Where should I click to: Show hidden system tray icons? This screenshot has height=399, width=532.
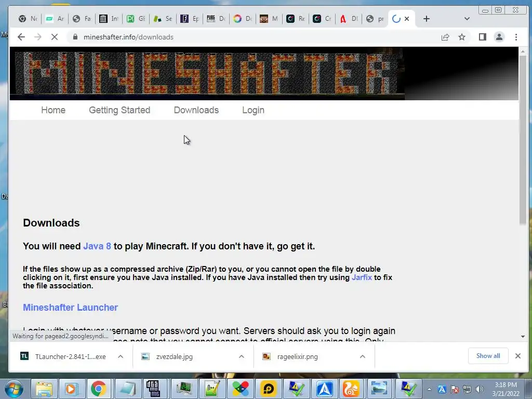[x=430, y=389]
